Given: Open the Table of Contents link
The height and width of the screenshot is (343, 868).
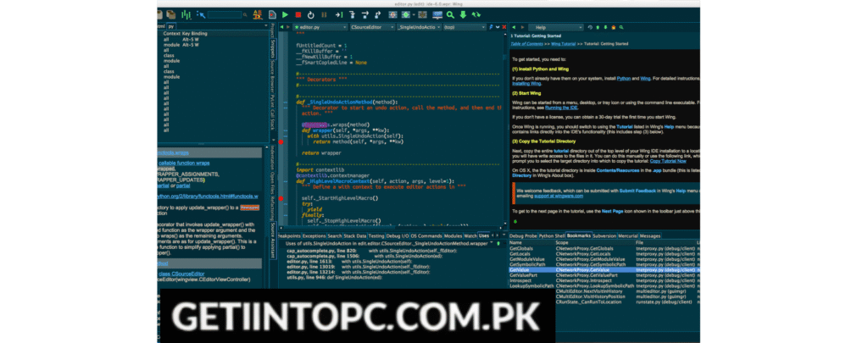Looking at the screenshot, I should (x=527, y=44).
